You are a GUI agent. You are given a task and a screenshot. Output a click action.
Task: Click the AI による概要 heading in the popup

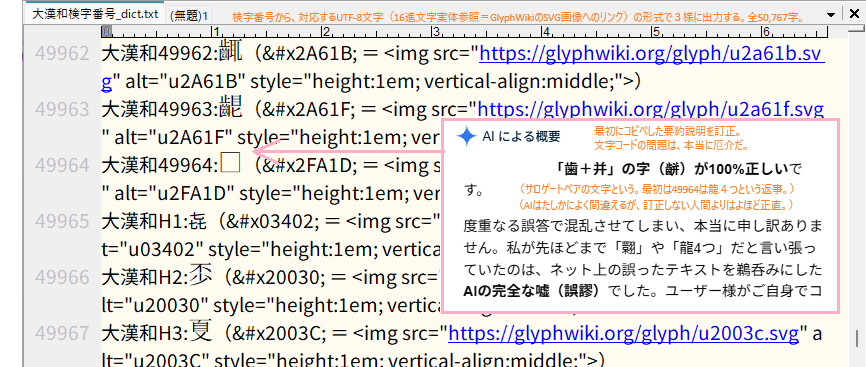click(521, 137)
